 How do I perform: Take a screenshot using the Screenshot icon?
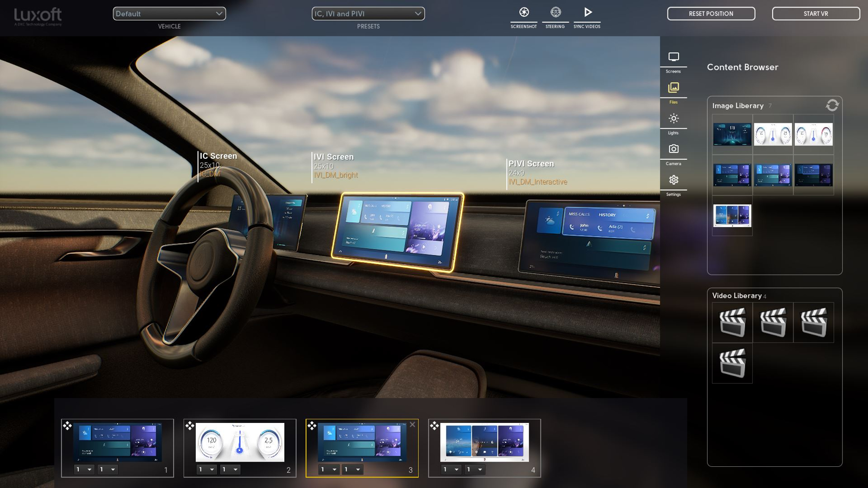[x=523, y=12]
